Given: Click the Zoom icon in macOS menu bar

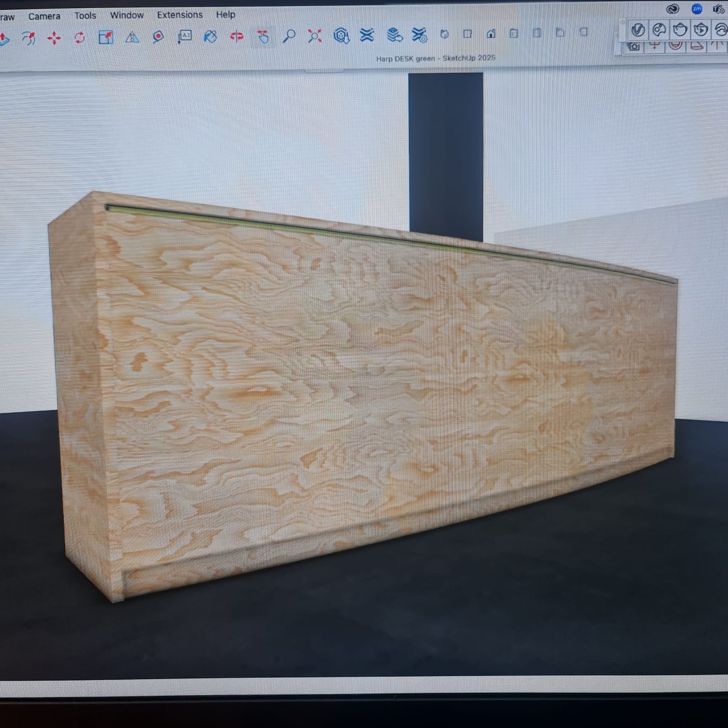Looking at the screenshot, I should 697,9.
